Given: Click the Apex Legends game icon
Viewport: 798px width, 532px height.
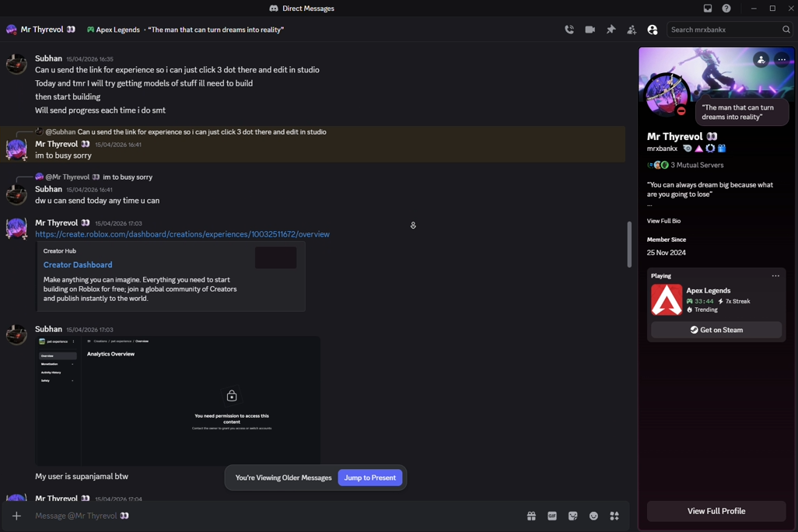Looking at the screenshot, I should (667, 300).
